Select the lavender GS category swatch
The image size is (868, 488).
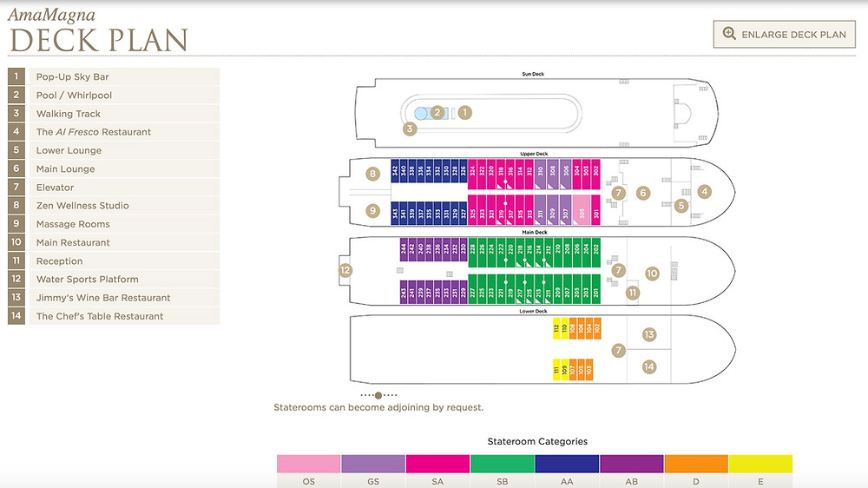point(373,465)
